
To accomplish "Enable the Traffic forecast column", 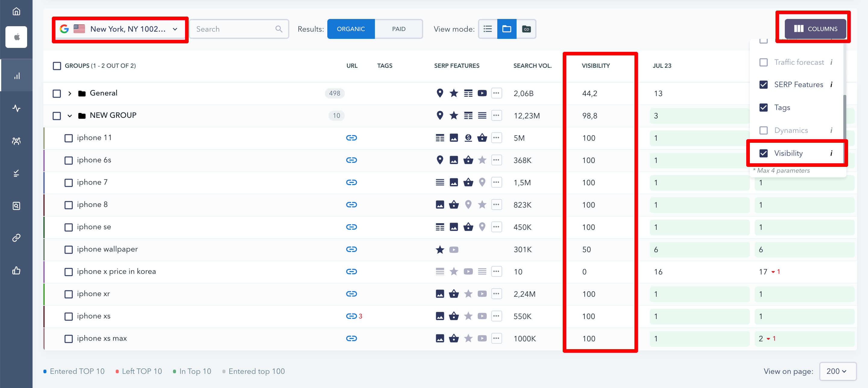I will click(x=763, y=62).
